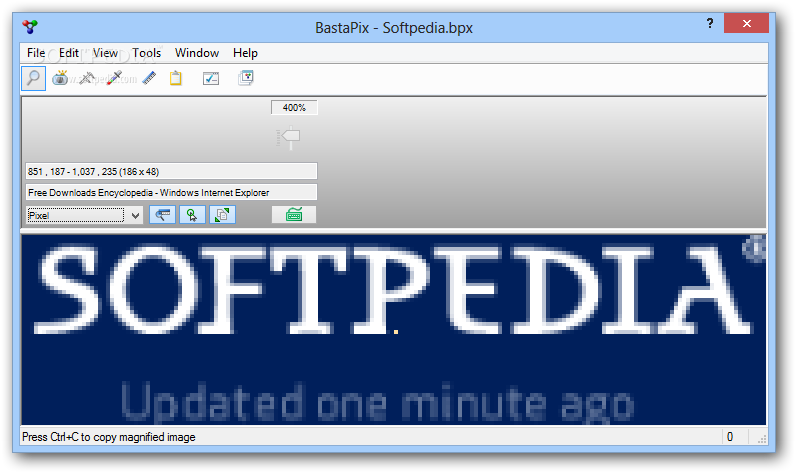
Task: Click the coordinates field 851, 187 - 1,037, 235
Action: point(172,172)
